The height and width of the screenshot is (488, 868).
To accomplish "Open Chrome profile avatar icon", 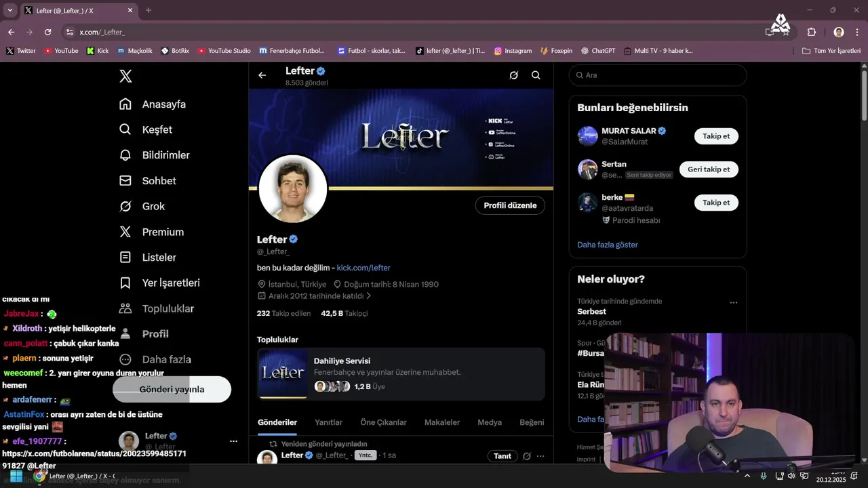I will pos(839,32).
